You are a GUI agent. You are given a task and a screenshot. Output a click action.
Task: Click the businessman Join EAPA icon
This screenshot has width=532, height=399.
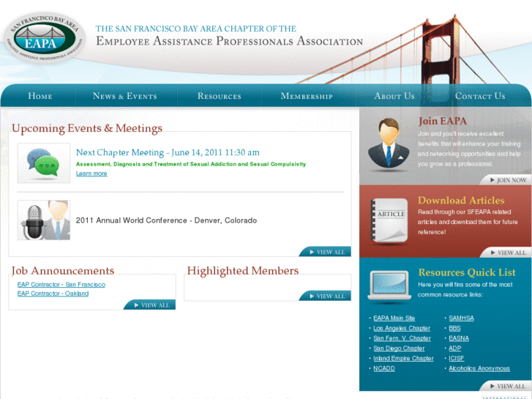(389, 143)
